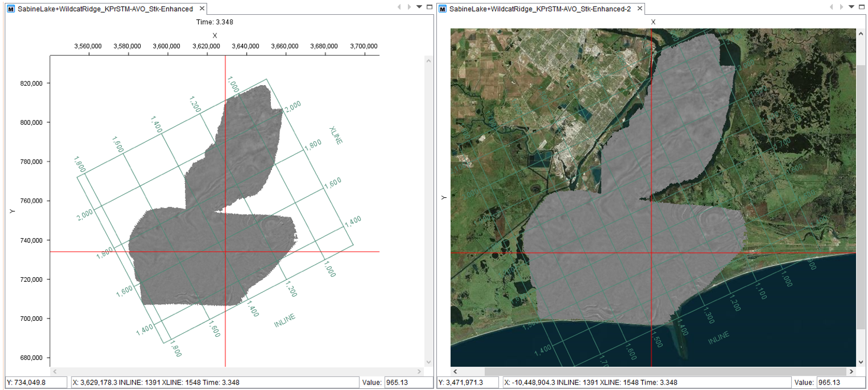Click the 680,000 Y-axis label
Screen dimensions: 868x390
click(x=31, y=357)
